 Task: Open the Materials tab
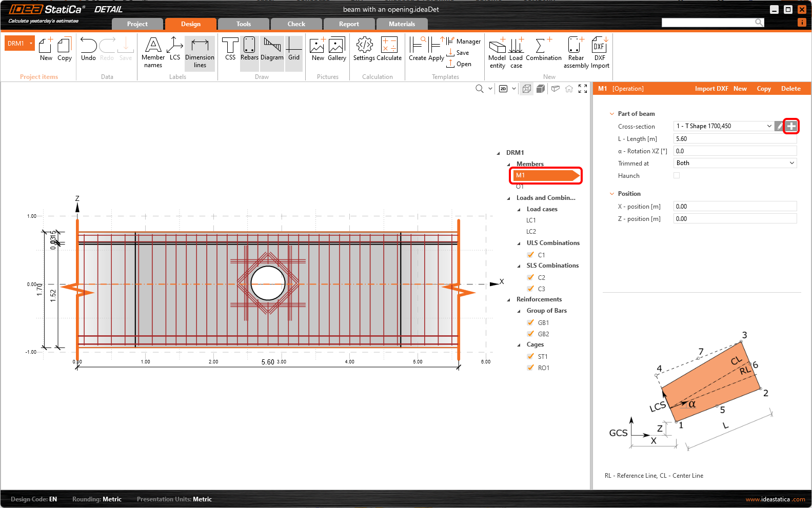pos(402,24)
